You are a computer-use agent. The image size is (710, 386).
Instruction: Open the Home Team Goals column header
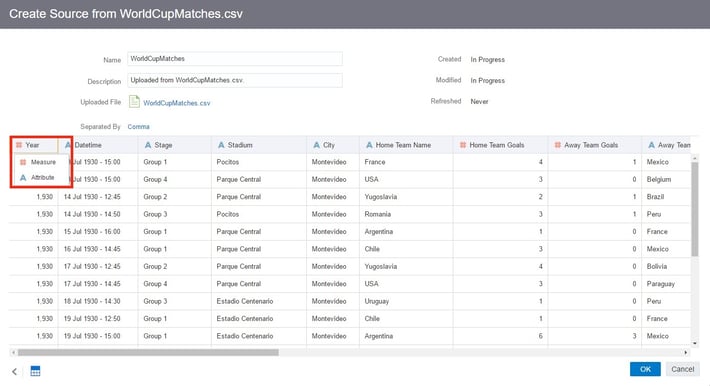point(500,145)
